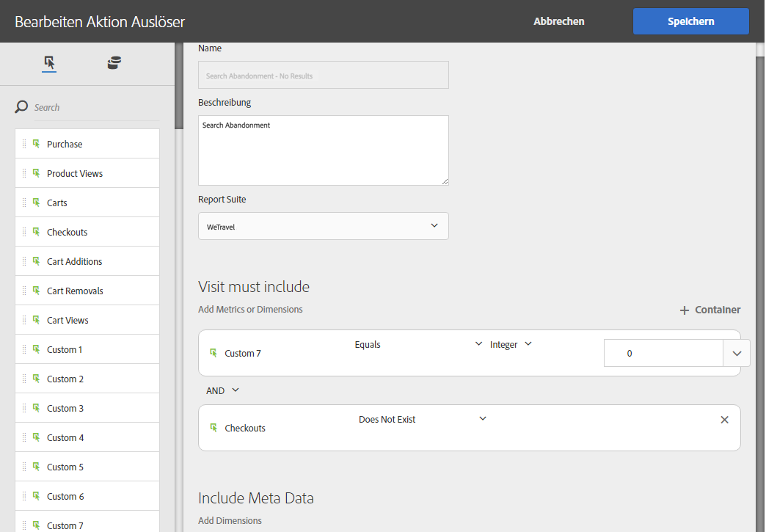Open the dimensions database tab icon

coord(114,63)
